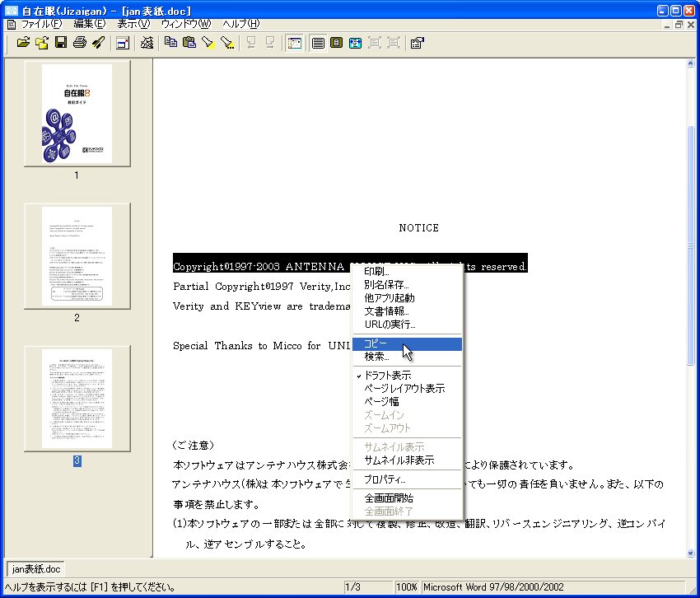Select ページ幅 in the context menu
This screenshot has height=598, width=700.
point(407,402)
